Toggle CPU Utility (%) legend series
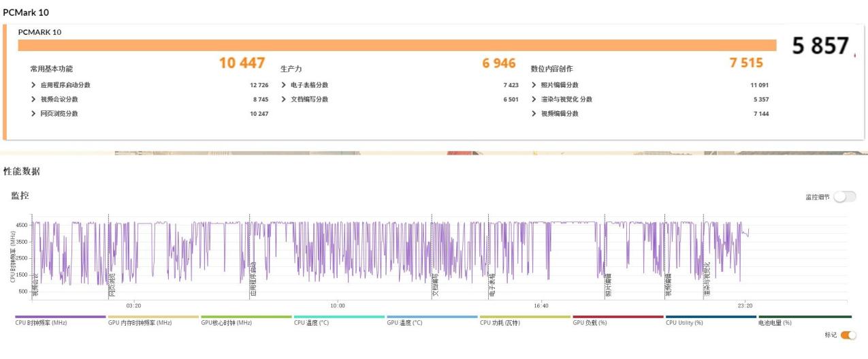 (711, 320)
